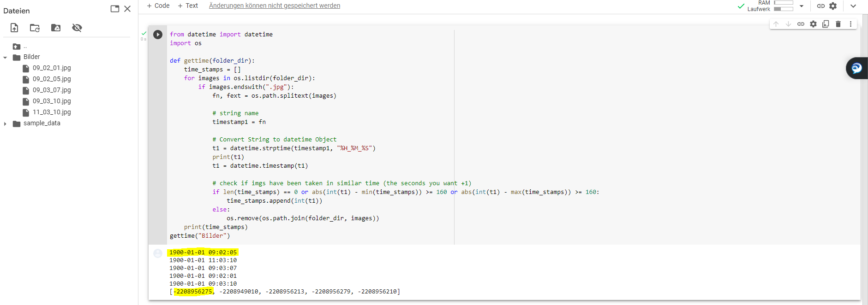This screenshot has height=305, width=868.
Task: Click the '# Convert String to datetime Object' comment
Action: [275, 140]
